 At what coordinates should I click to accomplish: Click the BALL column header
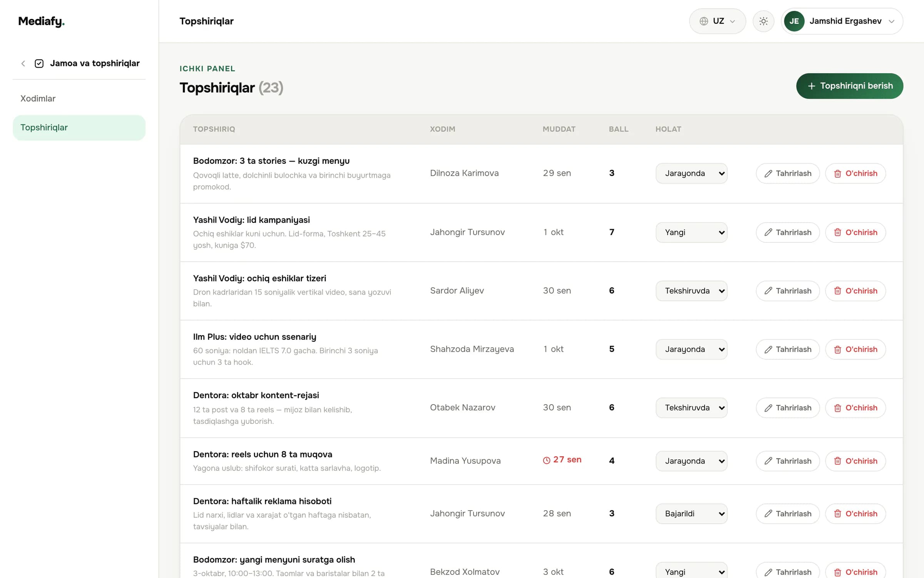618,129
